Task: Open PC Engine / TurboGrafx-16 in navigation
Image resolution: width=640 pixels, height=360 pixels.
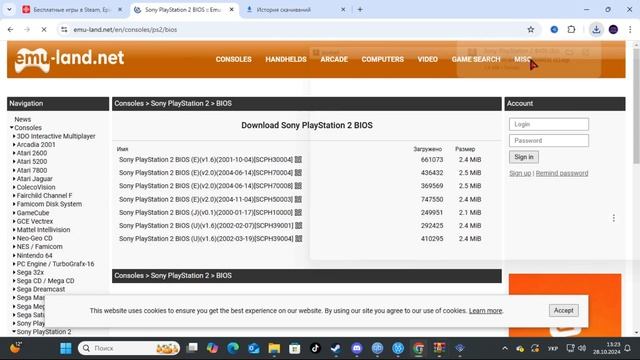Action: pyautogui.click(x=55, y=264)
